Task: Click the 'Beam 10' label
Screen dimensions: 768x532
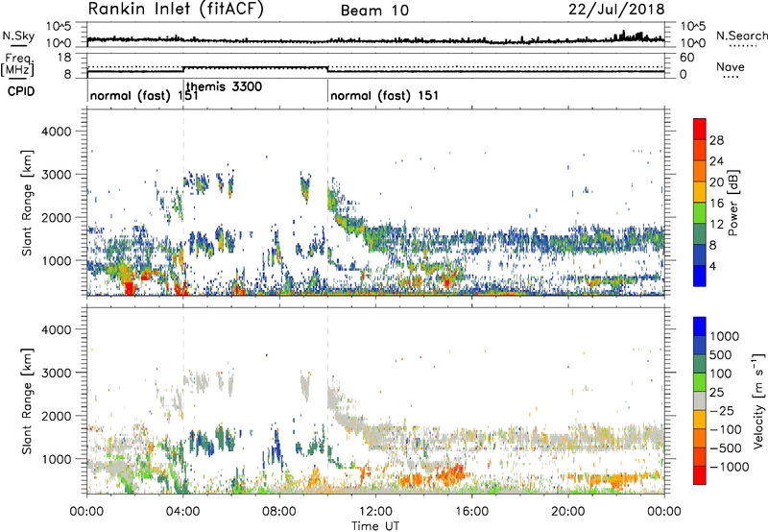Action: [x=375, y=11]
